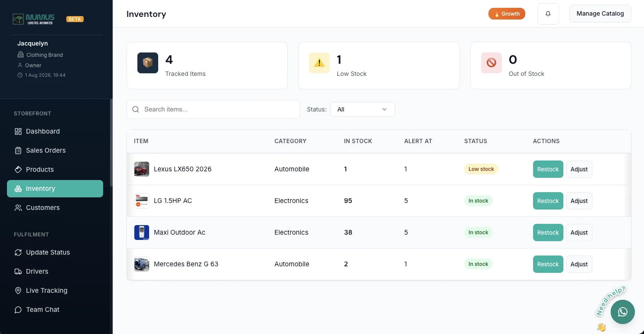Click the Low stock status badge
This screenshot has width=644, height=334.
pyautogui.click(x=481, y=169)
